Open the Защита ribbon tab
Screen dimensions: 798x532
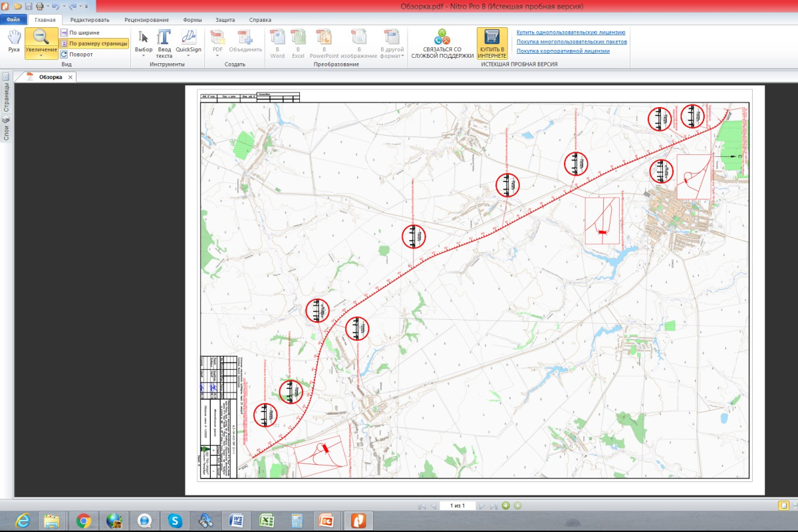coord(225,20)
